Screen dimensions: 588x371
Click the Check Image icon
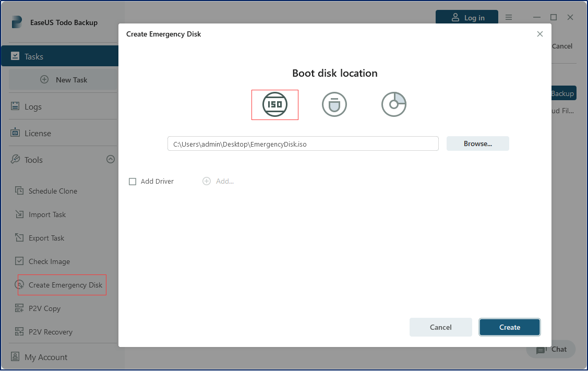click(x=19, y=261)
